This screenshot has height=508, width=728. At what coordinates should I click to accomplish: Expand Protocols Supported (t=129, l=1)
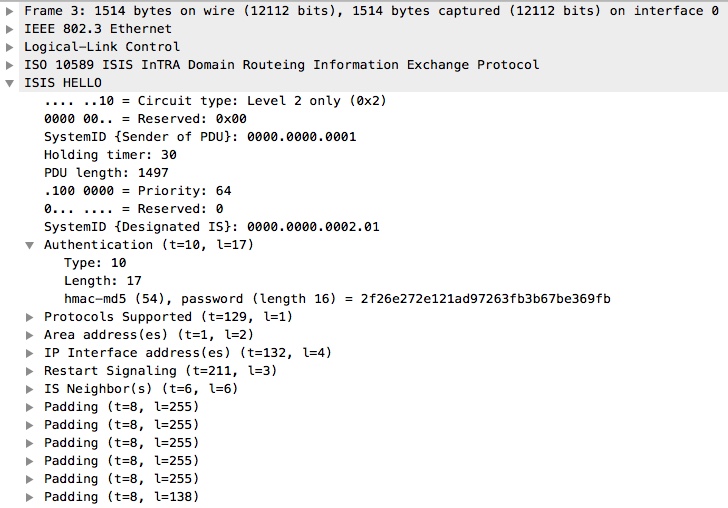30,317
